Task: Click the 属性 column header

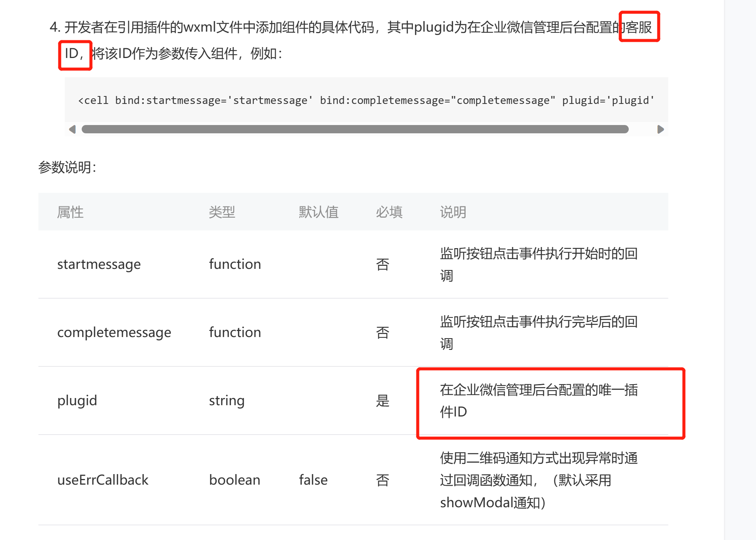Action: (x=70, y=212)
